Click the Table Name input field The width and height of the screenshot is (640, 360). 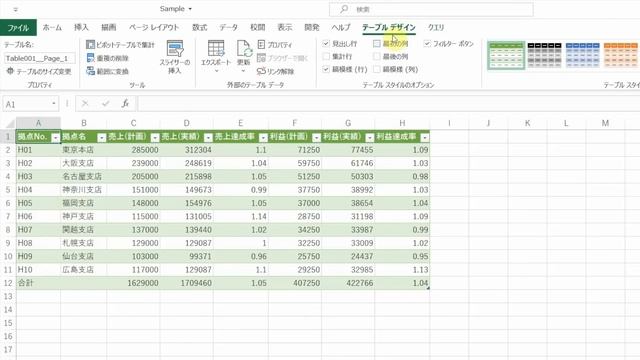coord(40,58)
